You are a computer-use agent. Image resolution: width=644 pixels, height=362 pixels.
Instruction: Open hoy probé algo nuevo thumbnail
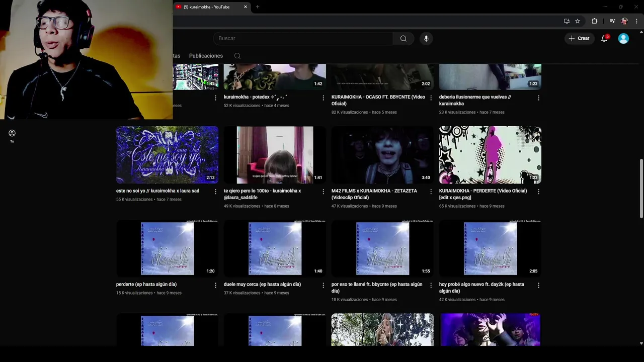(x=490, y=248)
